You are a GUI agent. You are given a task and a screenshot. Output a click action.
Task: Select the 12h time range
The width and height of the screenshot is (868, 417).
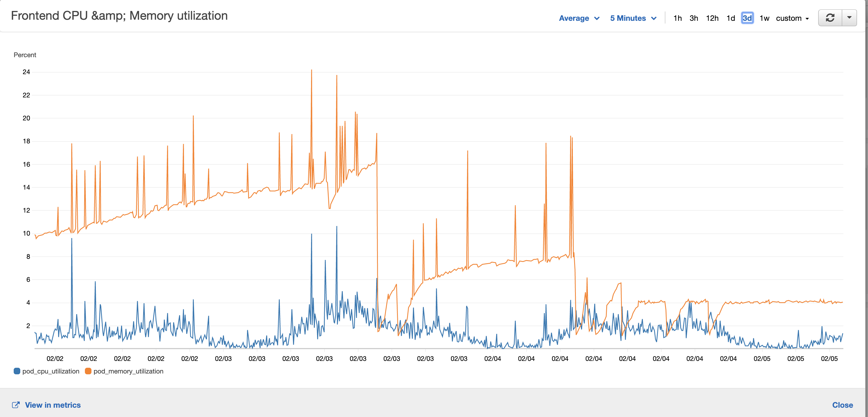tap(712, 18)
